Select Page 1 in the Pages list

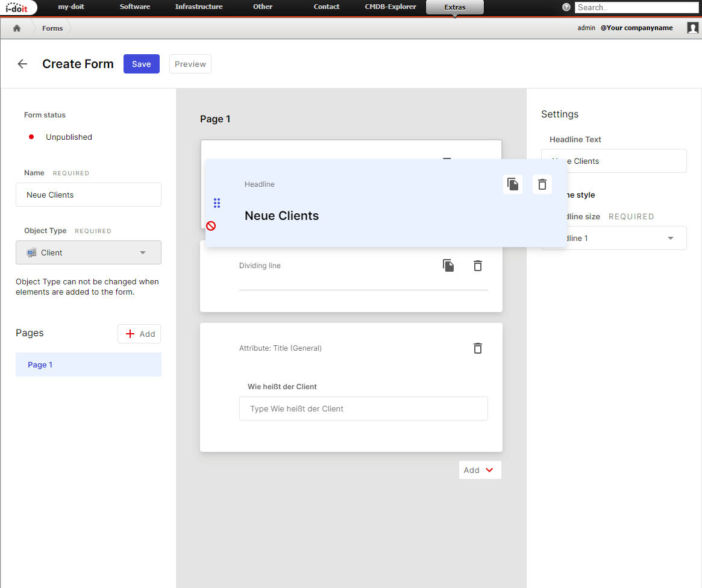click(89, 364)
